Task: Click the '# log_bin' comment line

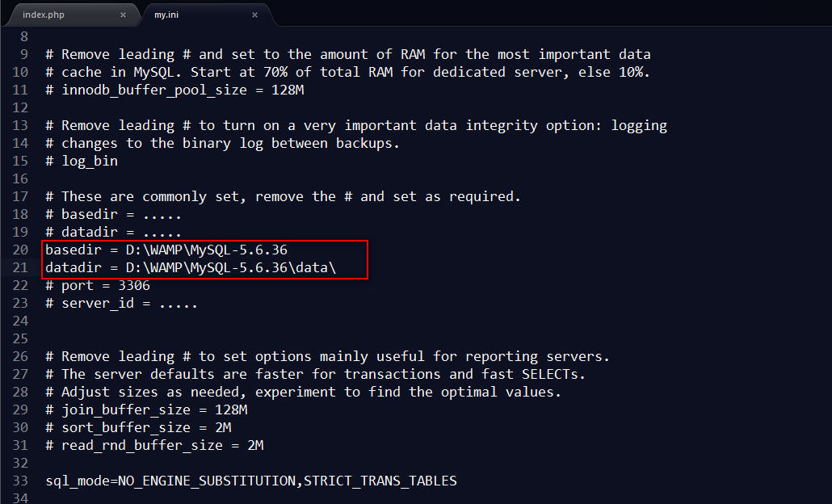Action: (82, 162)
